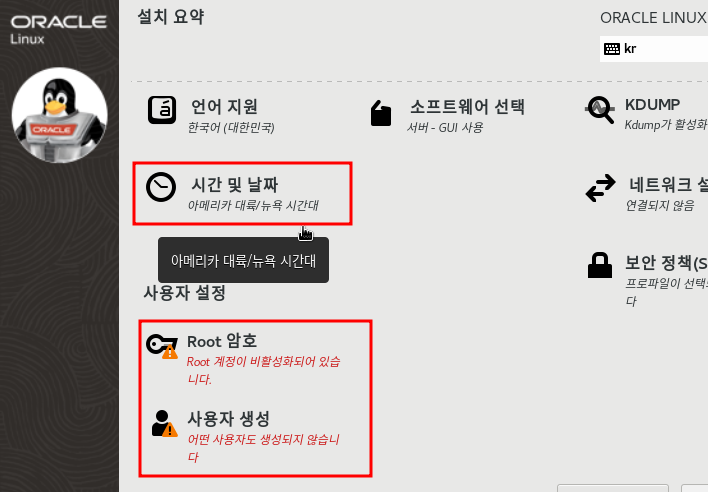The image size is (708, 492).
Task: Click the KDUMP magnifier icon
Action: [600, 110]
